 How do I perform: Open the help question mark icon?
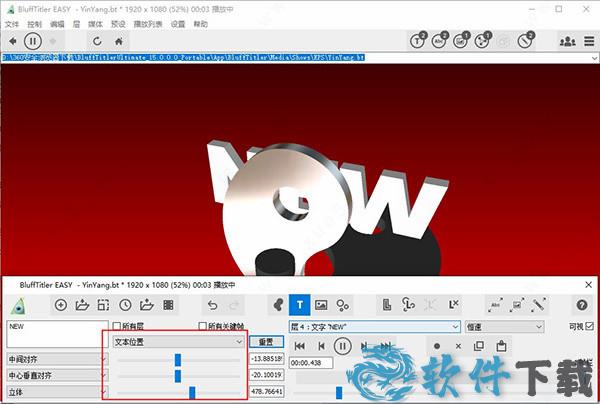click(581, 304)
